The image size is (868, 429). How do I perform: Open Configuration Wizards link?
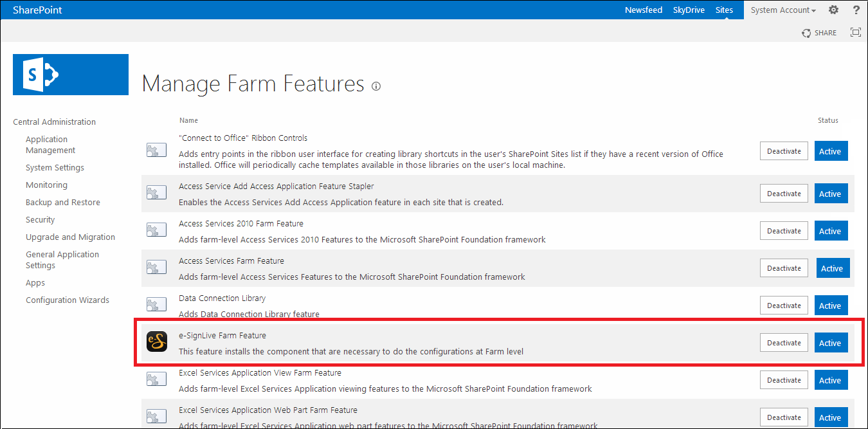click(x=68, y=300)
